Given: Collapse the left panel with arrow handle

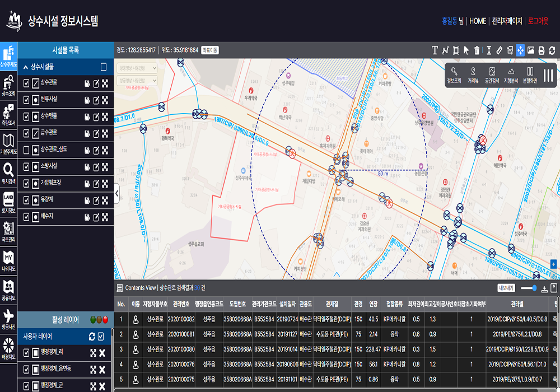Looking at the screenshot, I should click(x=117, y=194).
